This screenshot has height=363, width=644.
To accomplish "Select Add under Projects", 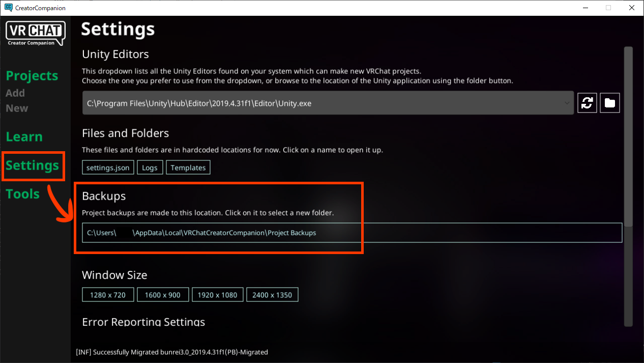I will (15, 93).
